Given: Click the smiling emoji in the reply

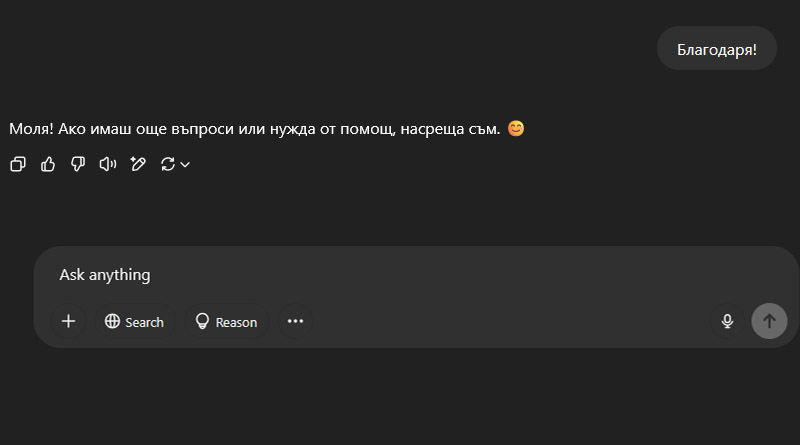Looking at the screenshot, I should [x=516, y=128].
